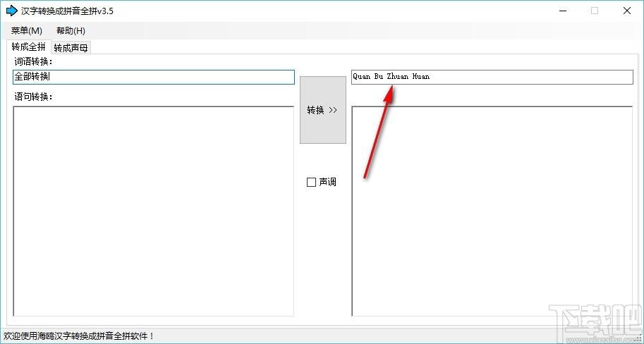Open the 菜单(M) menu

[27, 31]
